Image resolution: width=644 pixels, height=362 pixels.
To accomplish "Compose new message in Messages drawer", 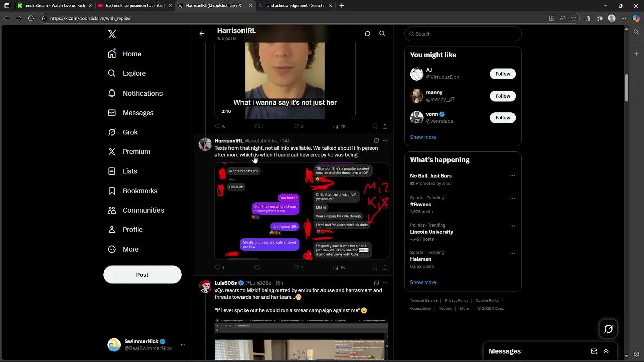I will [594, 351].
